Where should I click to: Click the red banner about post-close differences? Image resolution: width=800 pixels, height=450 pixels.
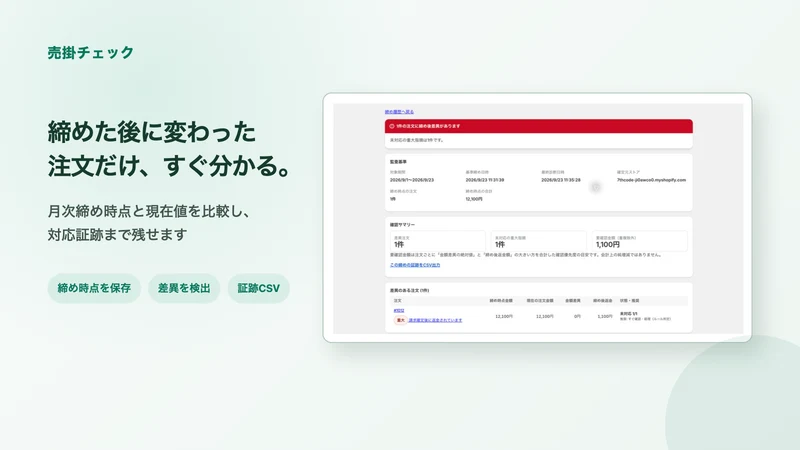[539, 126]
